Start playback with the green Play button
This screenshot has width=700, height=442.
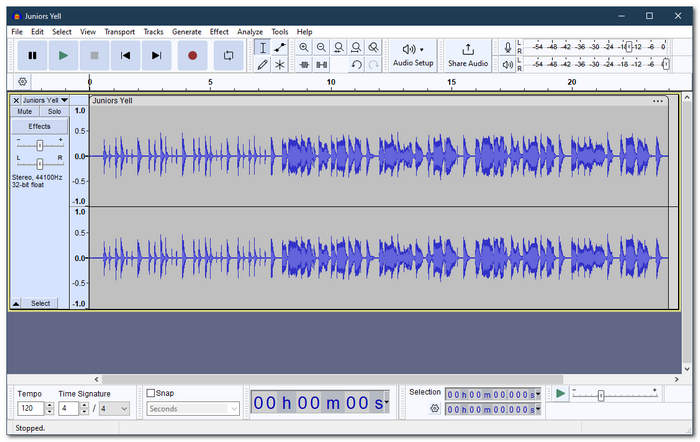(x=63, y=55)
